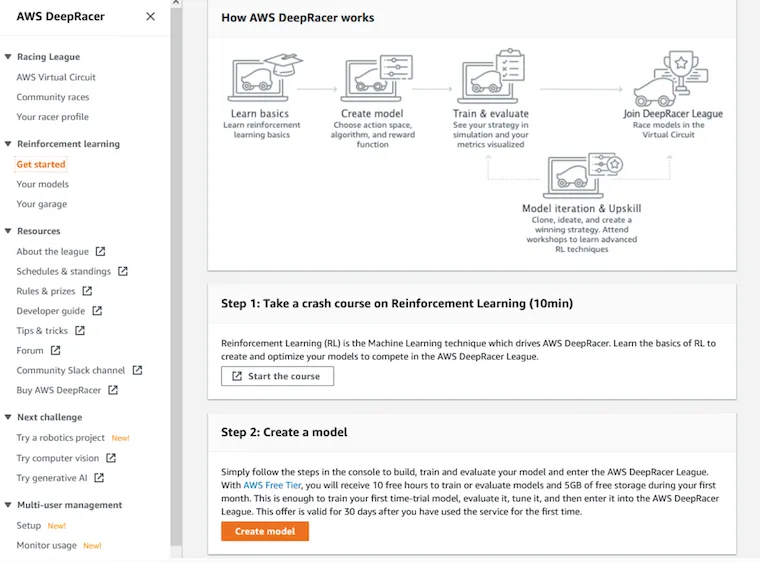Collapse the Resources section arrow
Screen dimensions: 760x562
pos(8,231)
